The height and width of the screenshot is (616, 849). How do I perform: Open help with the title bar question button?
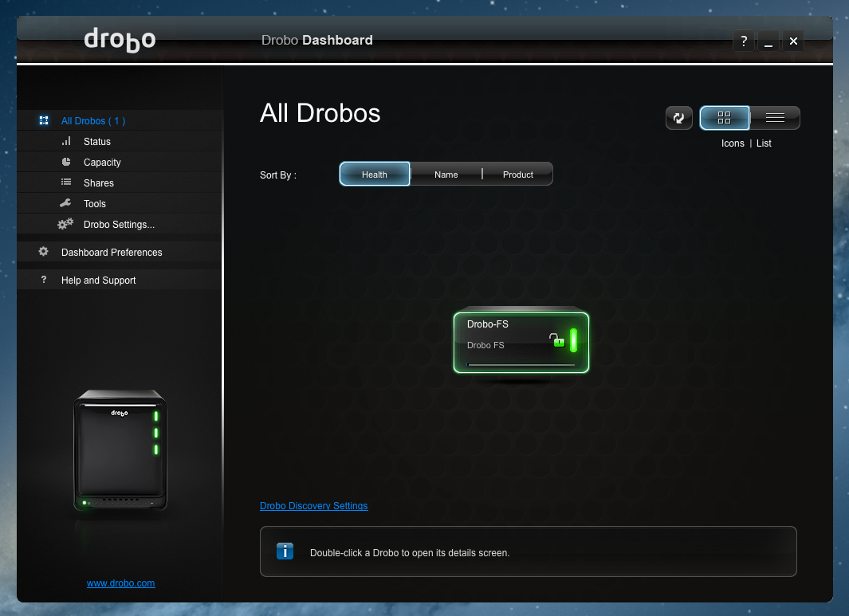click(x=744, y=41)
